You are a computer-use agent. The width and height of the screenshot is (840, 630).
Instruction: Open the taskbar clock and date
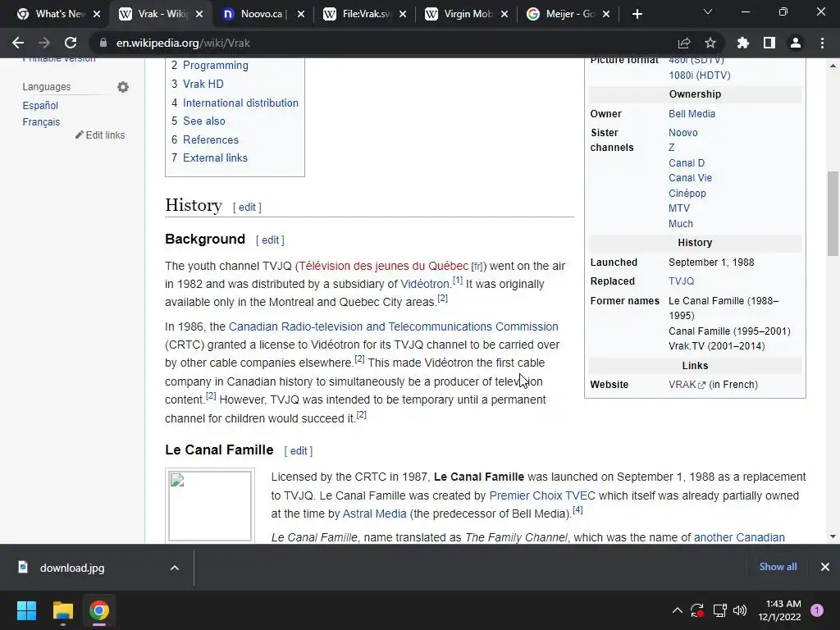tap(779, 610)
